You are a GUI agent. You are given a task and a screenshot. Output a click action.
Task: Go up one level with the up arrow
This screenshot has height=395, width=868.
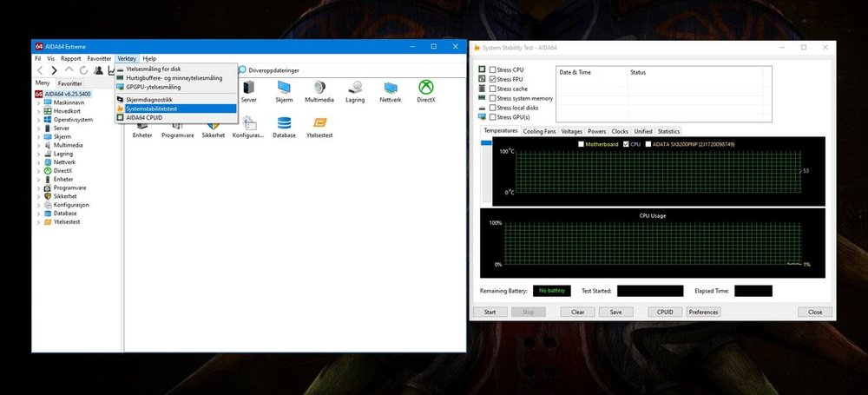coord(69,69)
